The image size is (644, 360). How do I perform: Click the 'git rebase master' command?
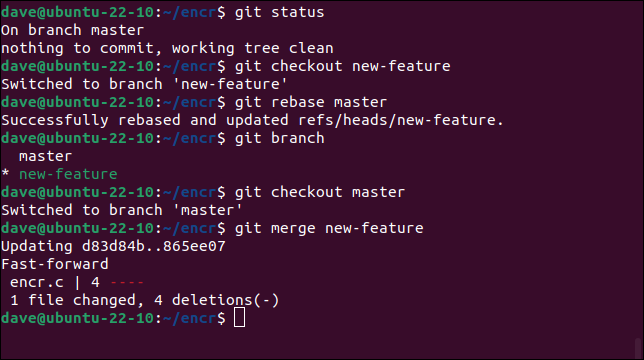click(311, 102)
